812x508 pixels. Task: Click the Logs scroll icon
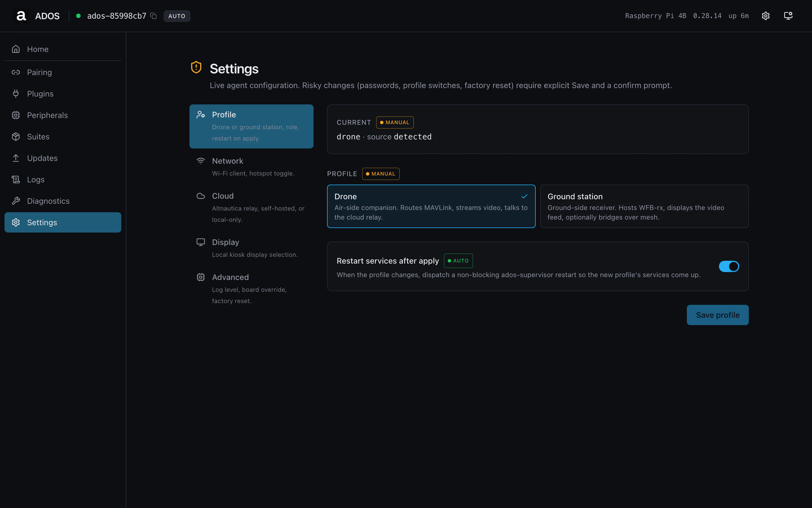point(16,179)
